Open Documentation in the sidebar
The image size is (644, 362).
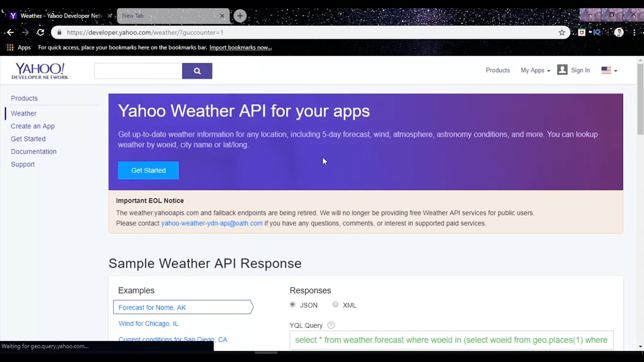[34, 152]
